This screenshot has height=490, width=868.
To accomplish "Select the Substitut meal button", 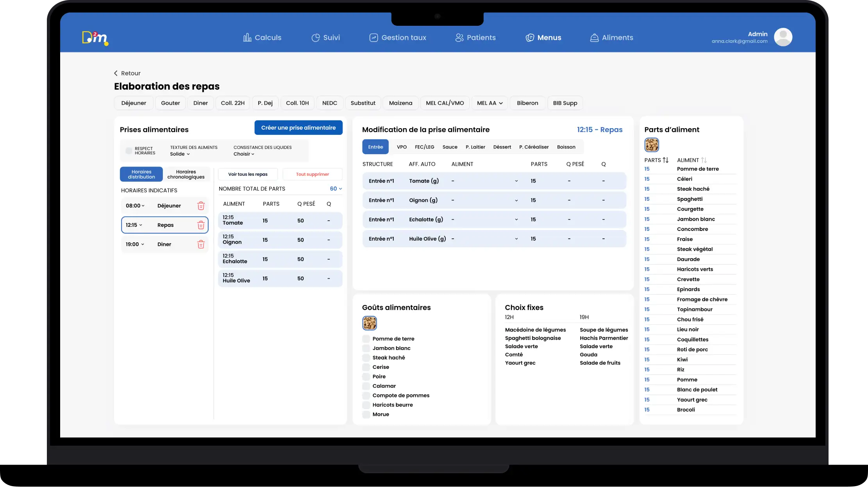I will [363, 103].
